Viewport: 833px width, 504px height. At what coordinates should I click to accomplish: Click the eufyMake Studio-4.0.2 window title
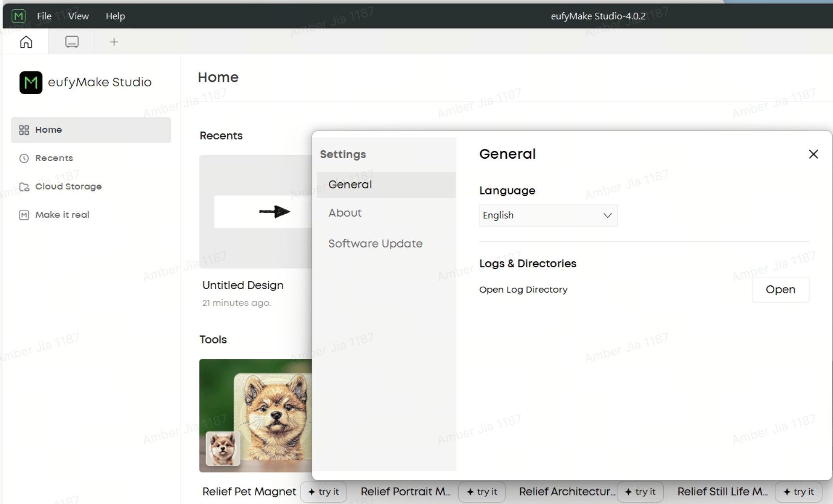[x=598, y=16]
